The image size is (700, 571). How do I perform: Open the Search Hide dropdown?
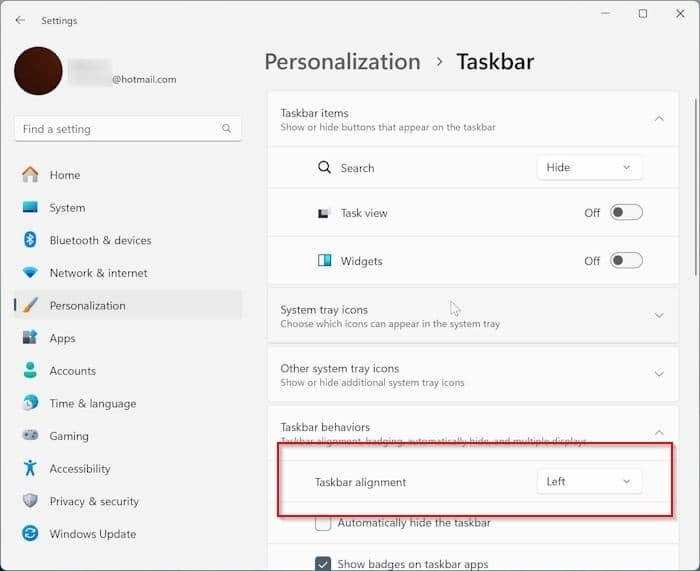(589, 168)
